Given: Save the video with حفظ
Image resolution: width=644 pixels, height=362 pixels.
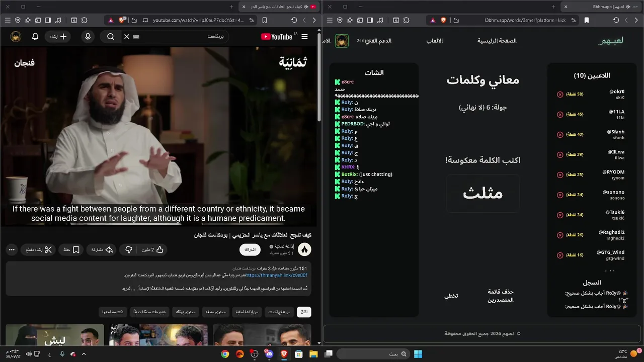Looking at the screenshot, I should click(71, 250).
